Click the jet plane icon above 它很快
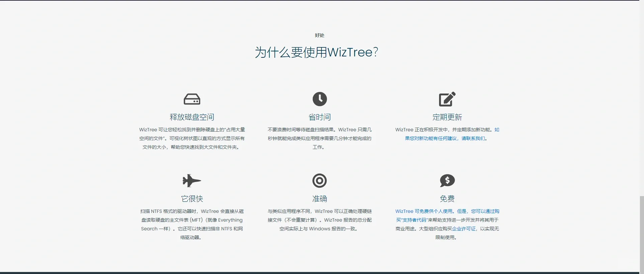Image resolution: width=644 pixels, height=274 pixels. [x=192, y=181]
